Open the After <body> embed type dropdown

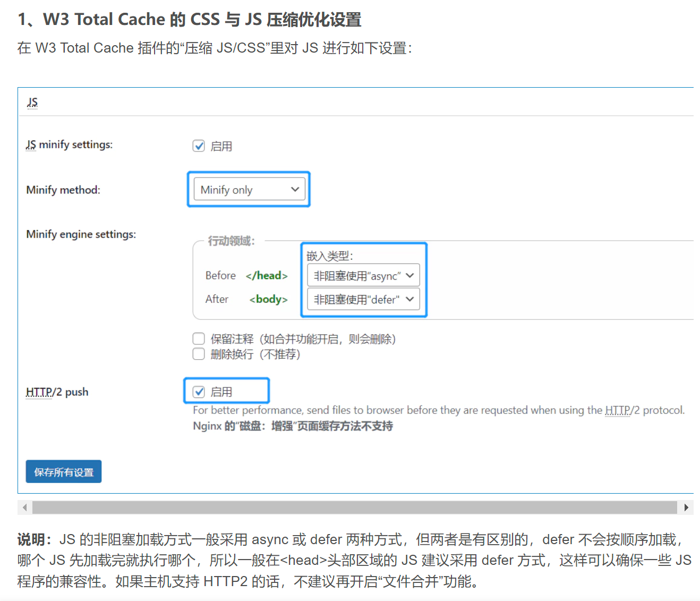(x=364, y=299)
